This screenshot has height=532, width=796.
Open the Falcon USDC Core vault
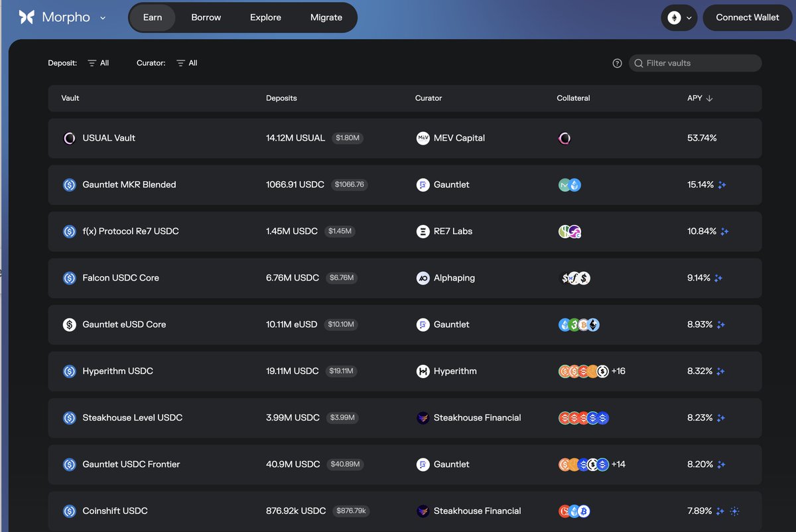pos(405,278)
